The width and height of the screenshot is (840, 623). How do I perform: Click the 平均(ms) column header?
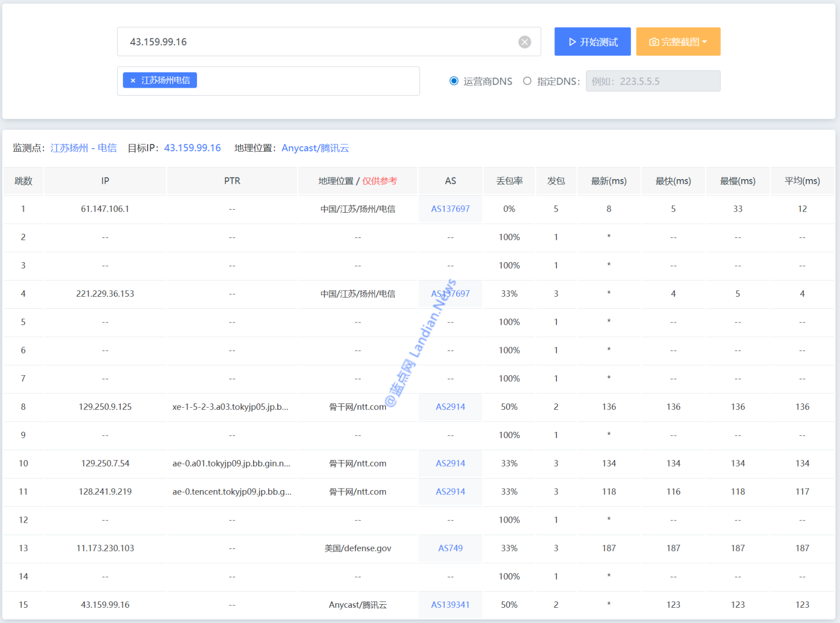[x=802, y=181]
